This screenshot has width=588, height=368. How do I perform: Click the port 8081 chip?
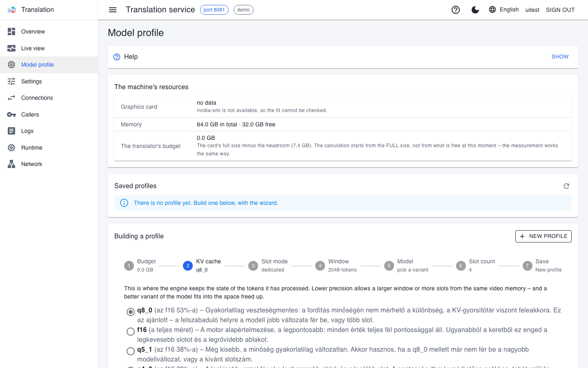pyautogui.click(x=214, y=10)
